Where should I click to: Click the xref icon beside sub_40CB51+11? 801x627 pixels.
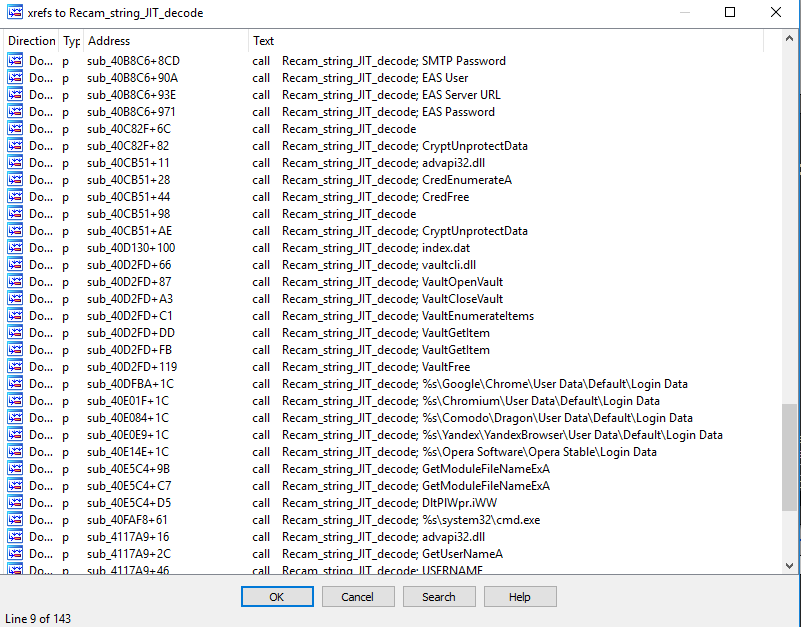click(x=15, y=162)
